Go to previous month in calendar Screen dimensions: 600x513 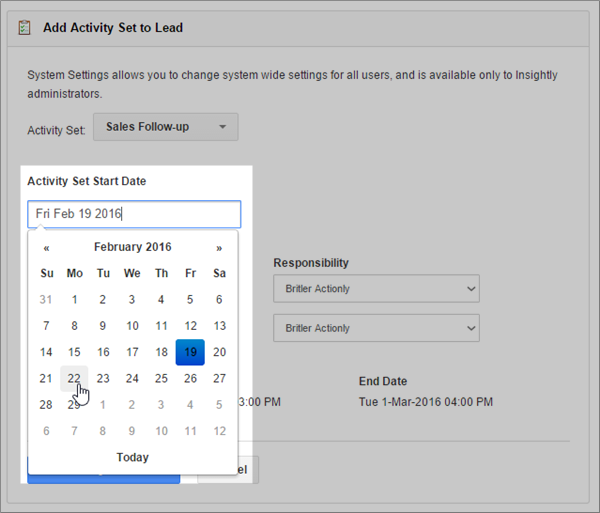[46, 248]
